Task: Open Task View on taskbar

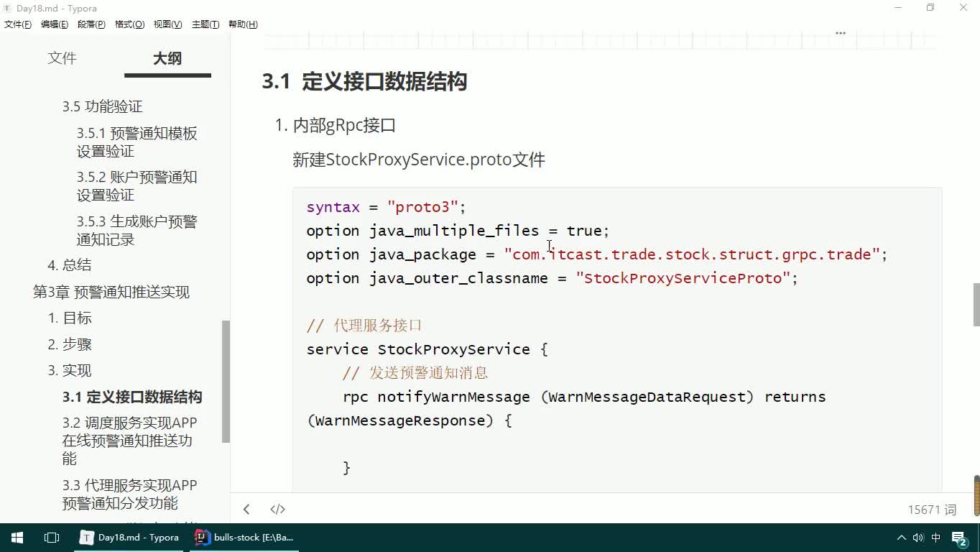Action: (x=52, y=537)
